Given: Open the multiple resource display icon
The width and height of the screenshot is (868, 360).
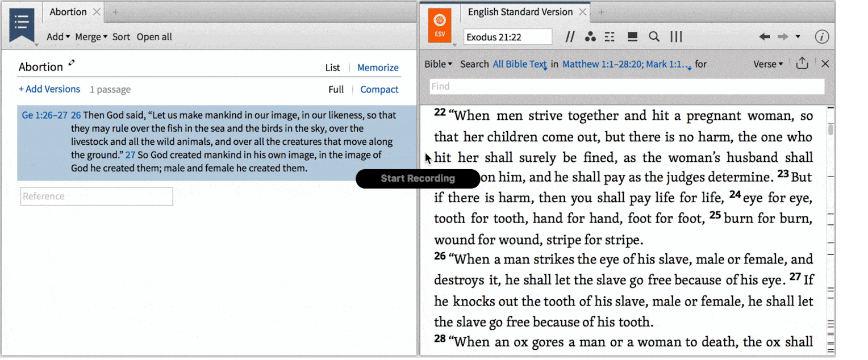Looking at the screenshot, I should [x=632, y=37].
